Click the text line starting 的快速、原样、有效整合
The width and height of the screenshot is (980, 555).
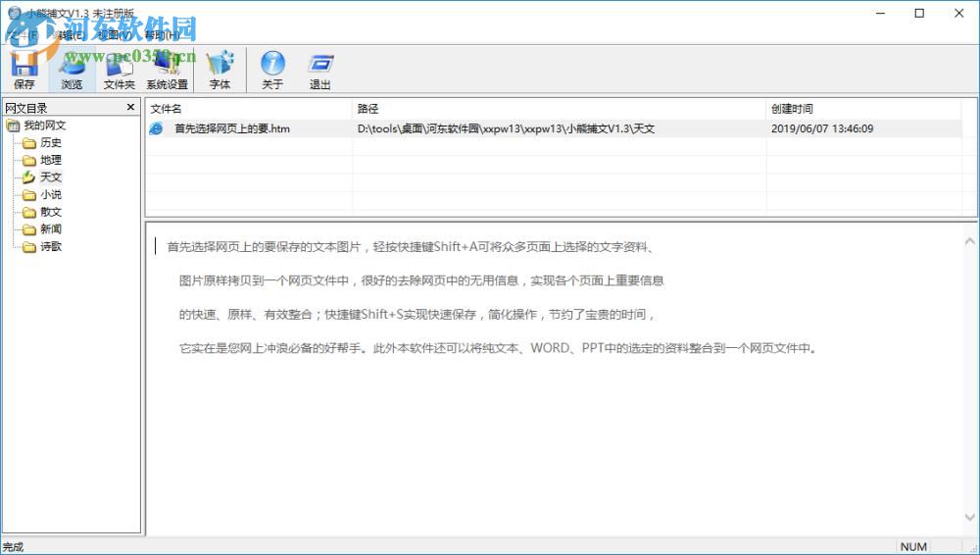416,314
